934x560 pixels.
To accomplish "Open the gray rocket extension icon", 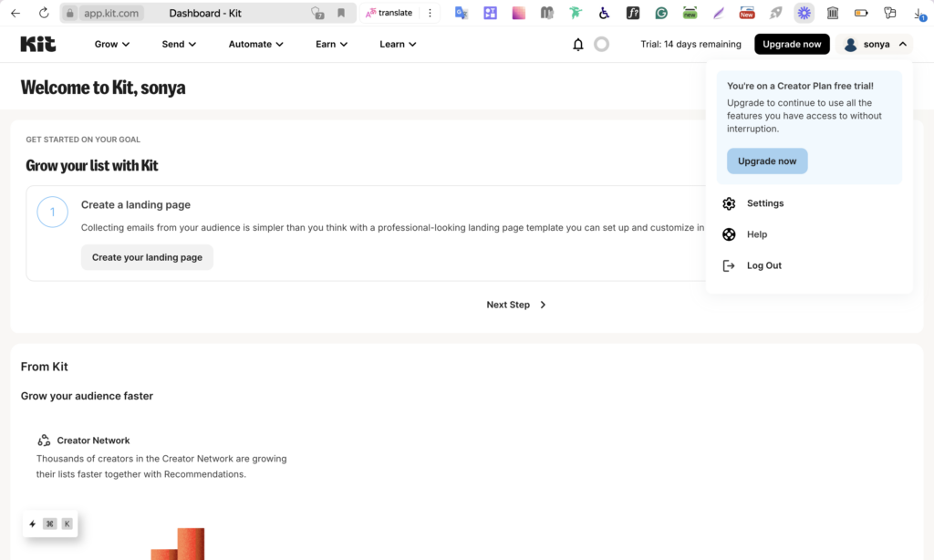I will (775, 13).
